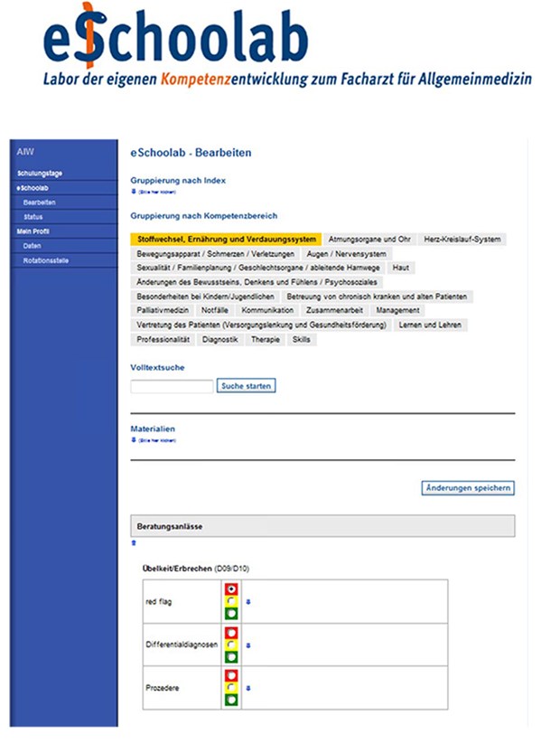Expand details arrow in Differentialdiagnosen row
Screen dimensions: 560x744
[248, 645]
